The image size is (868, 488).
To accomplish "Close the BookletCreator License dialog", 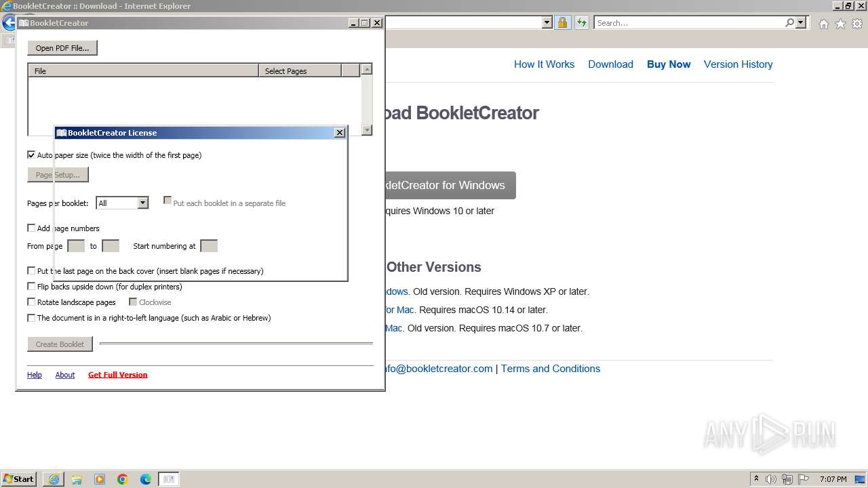I will (340, 133).
